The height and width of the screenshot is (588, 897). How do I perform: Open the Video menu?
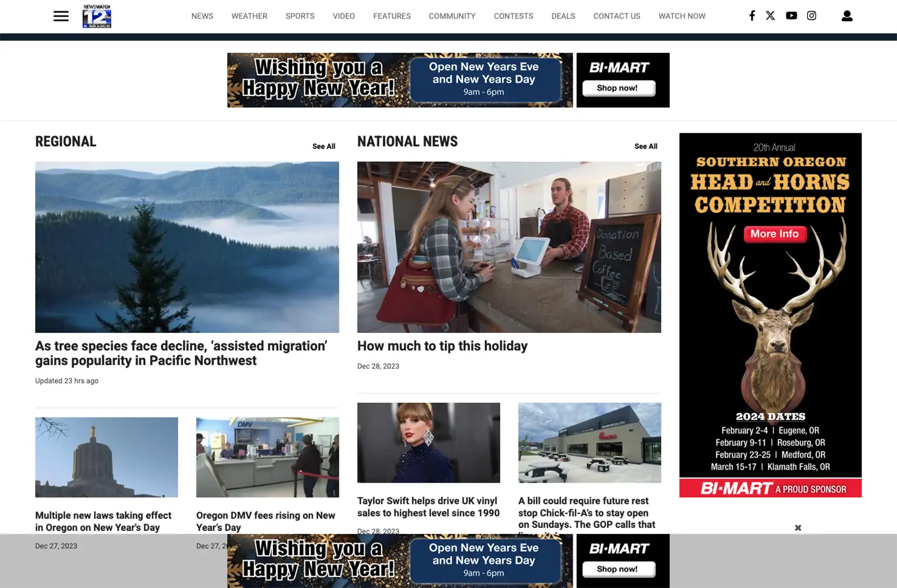pyautogui.click(x=344, y=16)
